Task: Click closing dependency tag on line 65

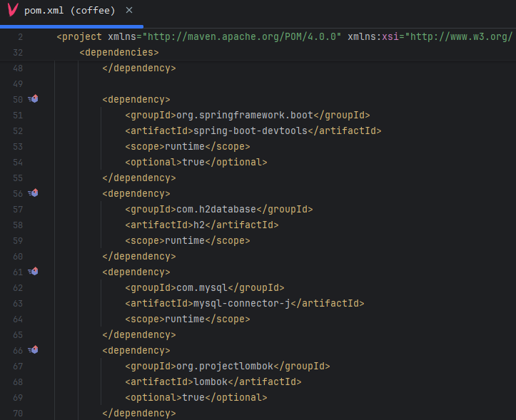Action: [139, 335]
